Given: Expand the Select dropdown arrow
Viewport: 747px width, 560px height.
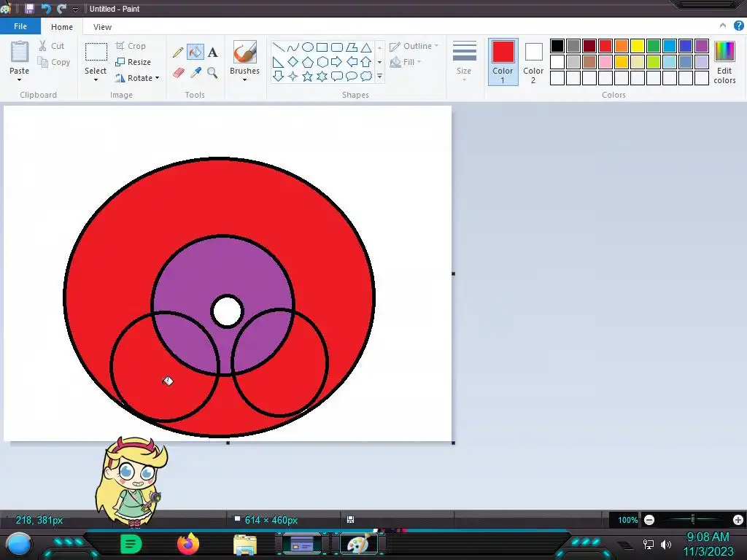Looking at the screenshot, I should coord(96,80).
